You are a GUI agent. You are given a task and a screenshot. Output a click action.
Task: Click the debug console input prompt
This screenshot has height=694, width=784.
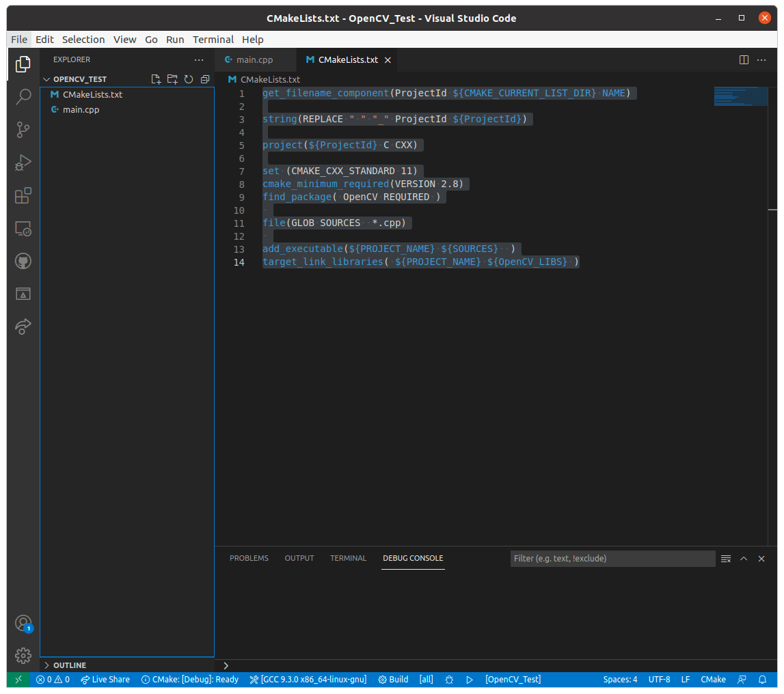coord(495,665)
